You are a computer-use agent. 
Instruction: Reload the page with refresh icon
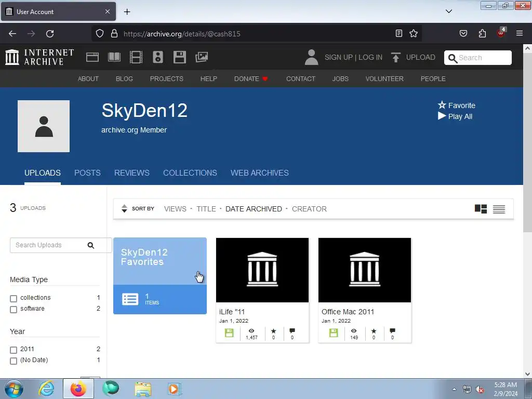pyautogui.click(x=50, y=34)
